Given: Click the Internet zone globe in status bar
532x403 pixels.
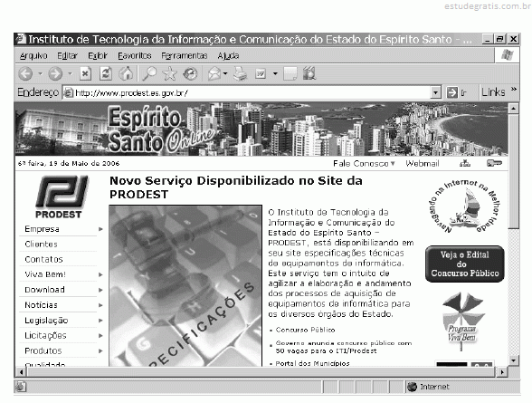Looking at the screenshot, I should (412, 387).
